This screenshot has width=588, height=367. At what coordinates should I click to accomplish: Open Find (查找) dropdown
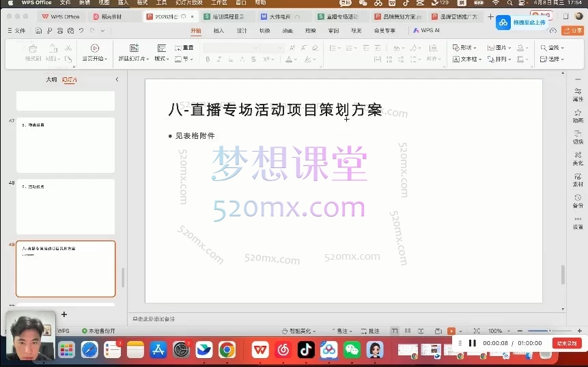(552, 48)
